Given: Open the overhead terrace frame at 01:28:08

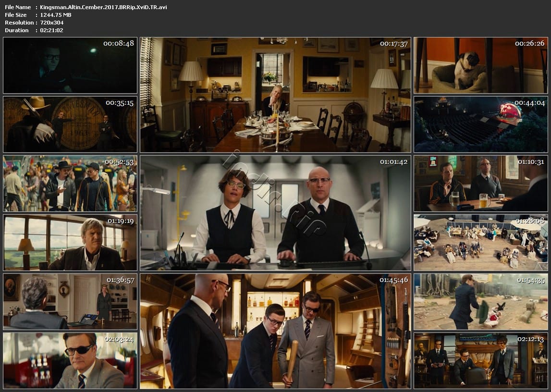Looking at the screenshot, I should click(481, 243).
